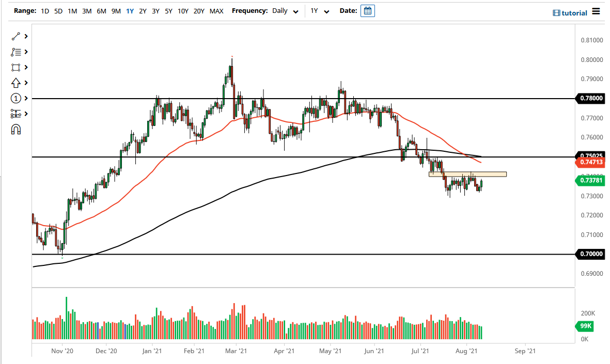
Task: Set range to 5D
Action: 58,11
